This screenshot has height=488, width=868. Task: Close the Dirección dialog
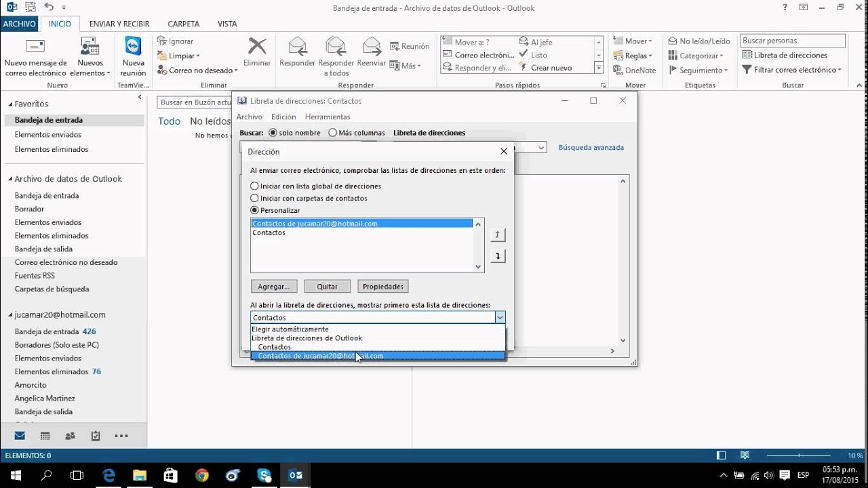tap(503, 152)
